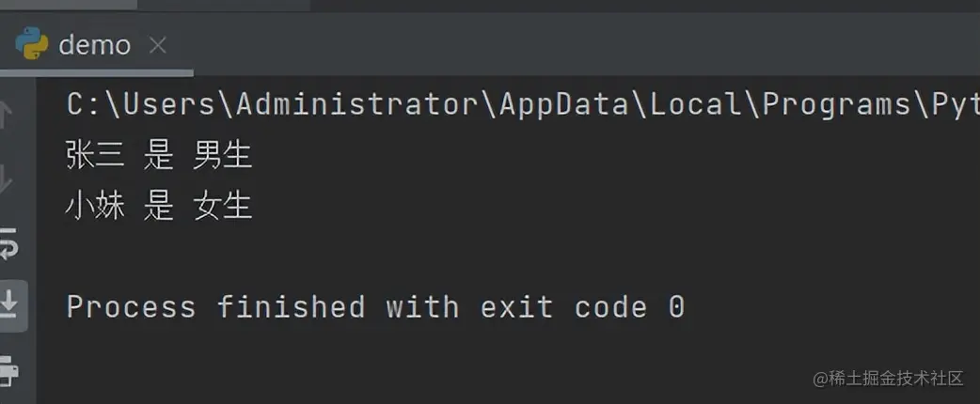Viewport: 980px width, 404px height.
Task: Click the name 小妹 in the output
Action: pyautogui.click(x=95, y=206)
